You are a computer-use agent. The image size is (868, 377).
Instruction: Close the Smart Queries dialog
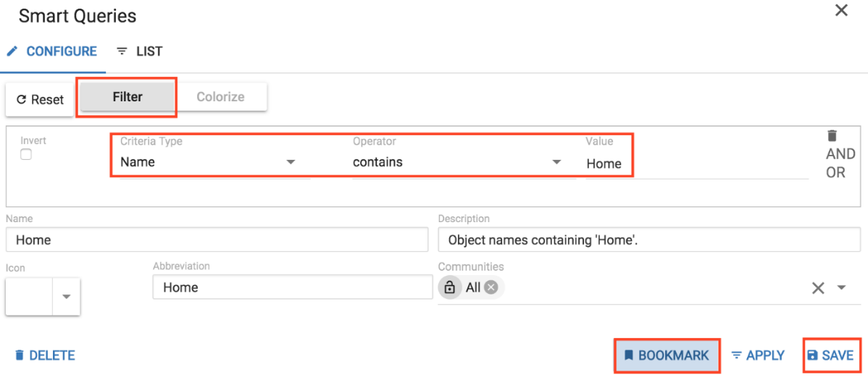(x=841, y=11)
